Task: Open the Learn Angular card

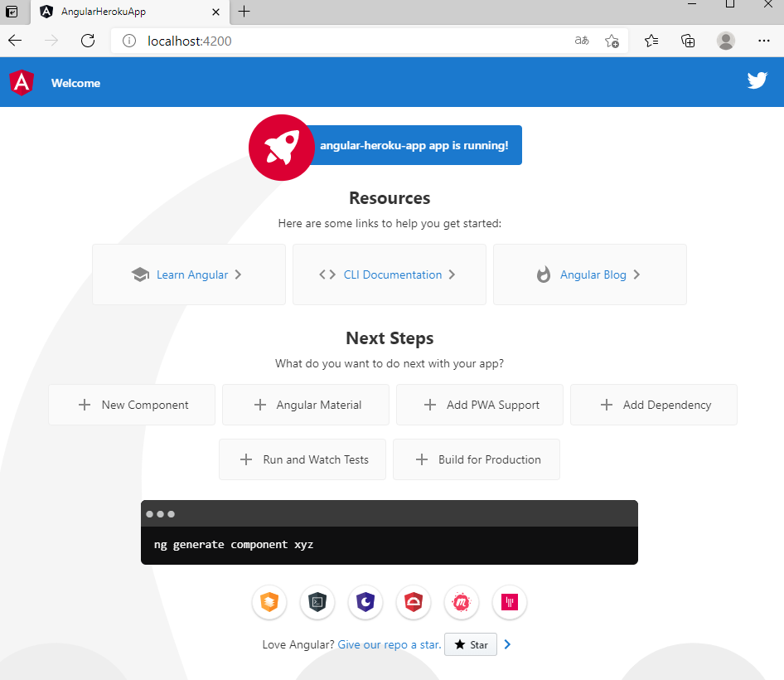Action: [189, 274]
